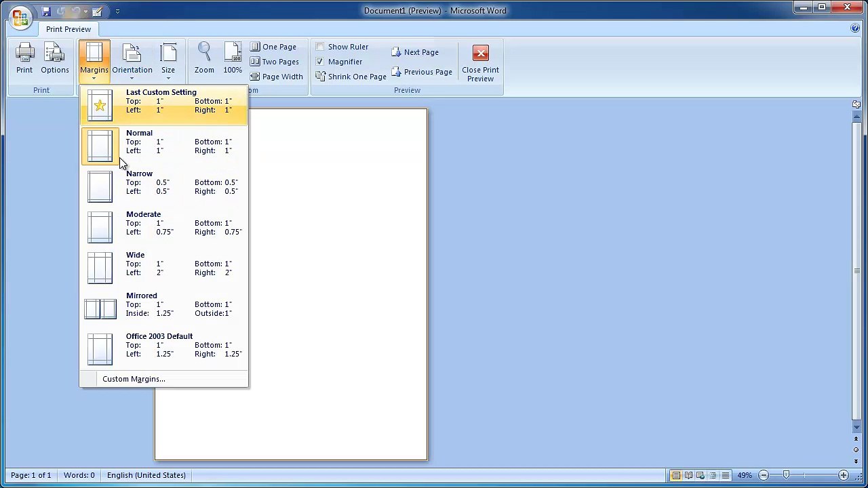Click Zoom Out minus button

coord(764,475)
